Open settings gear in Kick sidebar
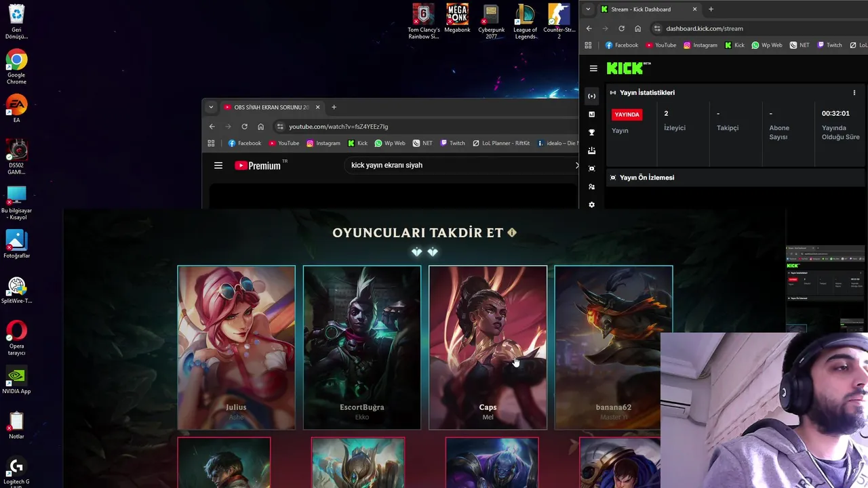The image size is (868, 488). click(x=591, y=204)
